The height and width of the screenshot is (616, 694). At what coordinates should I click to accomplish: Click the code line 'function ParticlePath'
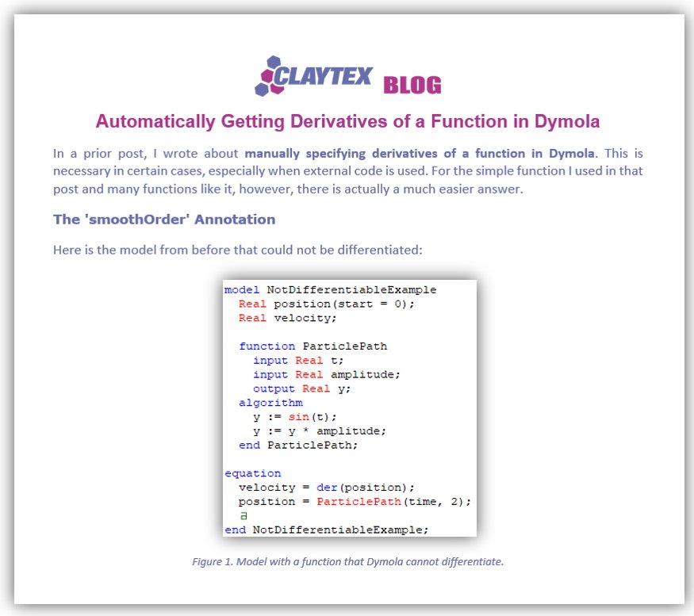(x=313, y=346)
